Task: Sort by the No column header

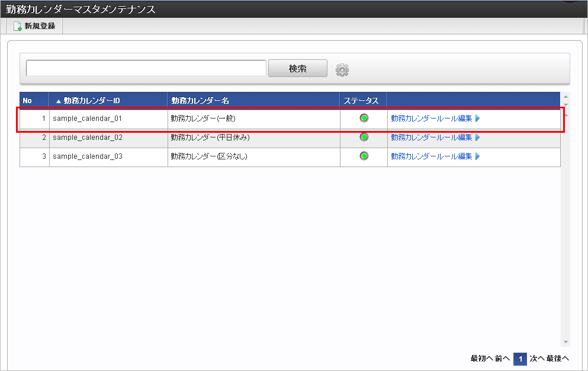Action: coord(34,101)
